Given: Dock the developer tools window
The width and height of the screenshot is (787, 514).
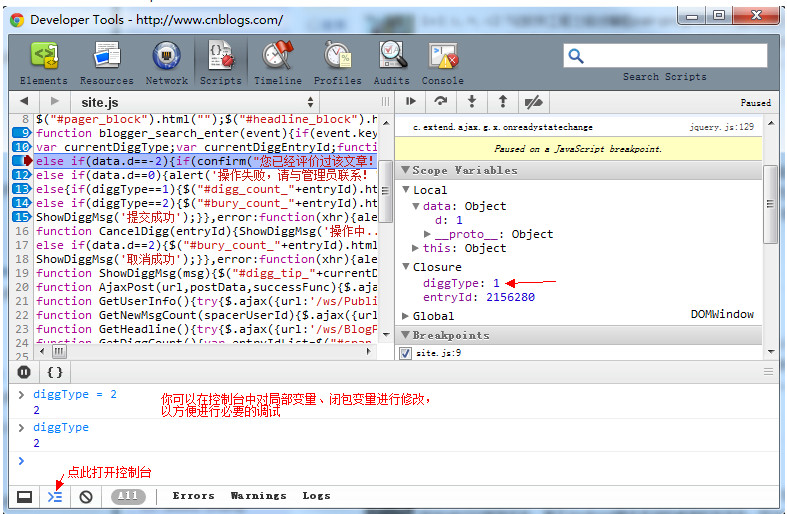Looking at the screenshot, I should point(24,497).
